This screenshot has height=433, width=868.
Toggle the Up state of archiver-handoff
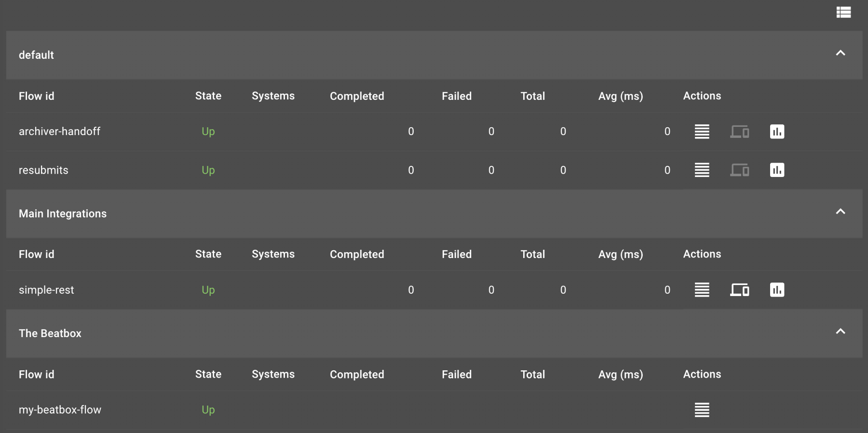coord(208,131)
